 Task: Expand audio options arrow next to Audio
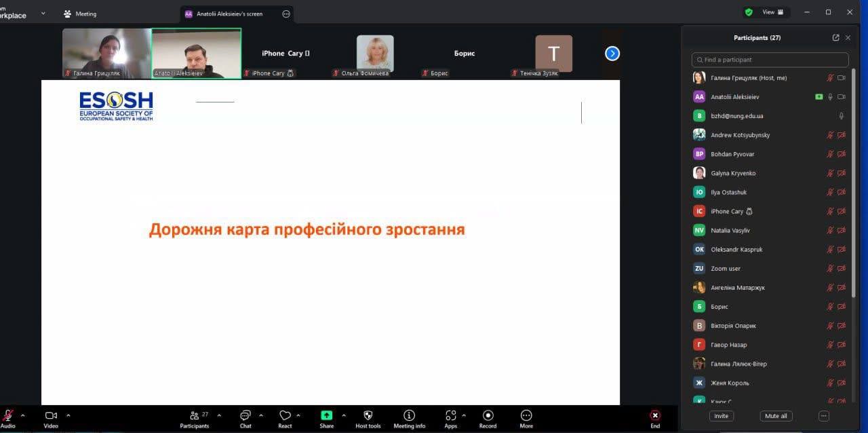tap(23, 415)
